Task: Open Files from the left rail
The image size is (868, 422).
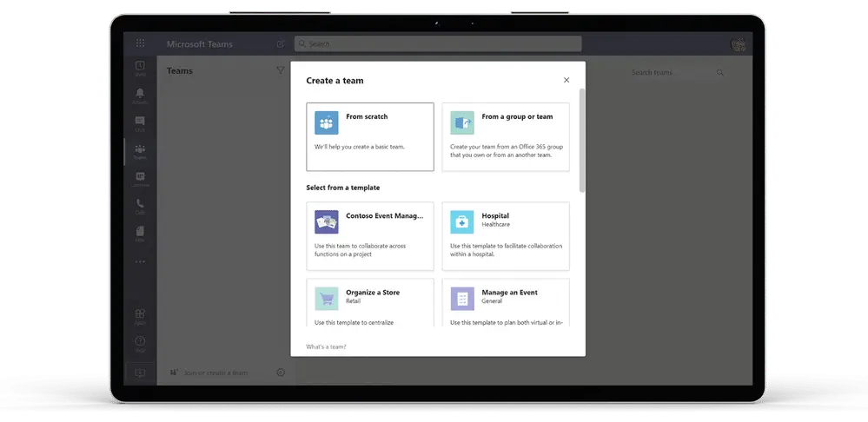Action: (x=140, y=234)
